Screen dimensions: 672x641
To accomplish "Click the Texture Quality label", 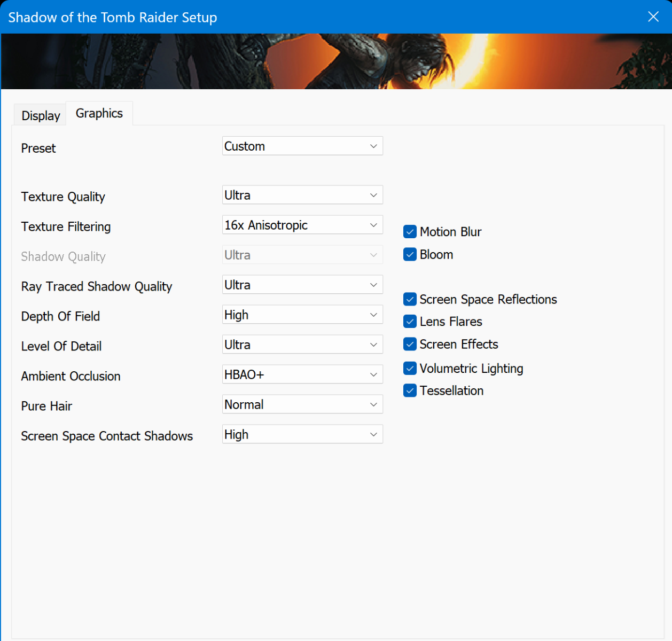I will pyautogui.click(x=63, y=197).
